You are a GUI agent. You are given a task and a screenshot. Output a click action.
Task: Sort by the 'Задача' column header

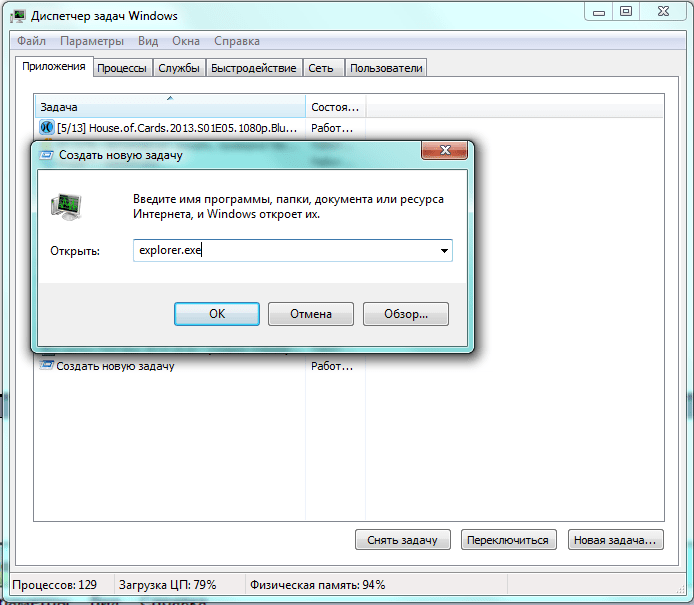(x=170, y=107)
